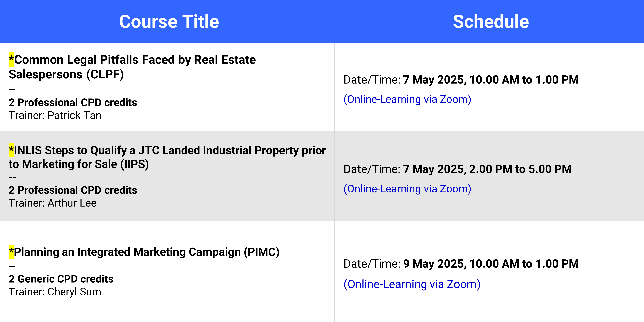Click the Schedule column header

coord(491,21)
